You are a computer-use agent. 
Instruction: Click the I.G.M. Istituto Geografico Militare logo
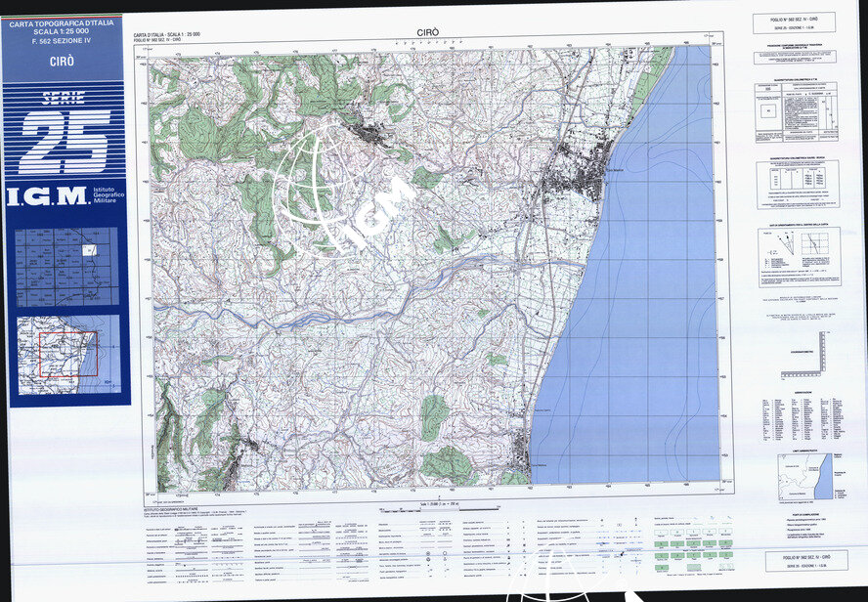tap(65, 196)
